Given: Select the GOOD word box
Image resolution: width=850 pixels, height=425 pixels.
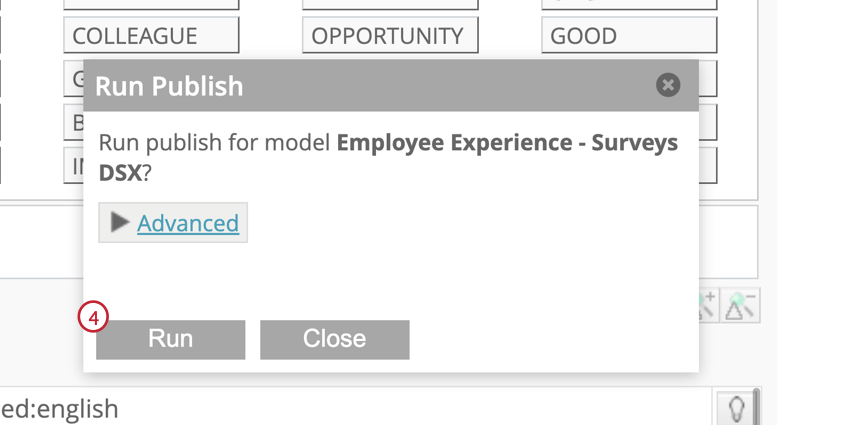Looking at the screenshot, I should click(629, 36).
